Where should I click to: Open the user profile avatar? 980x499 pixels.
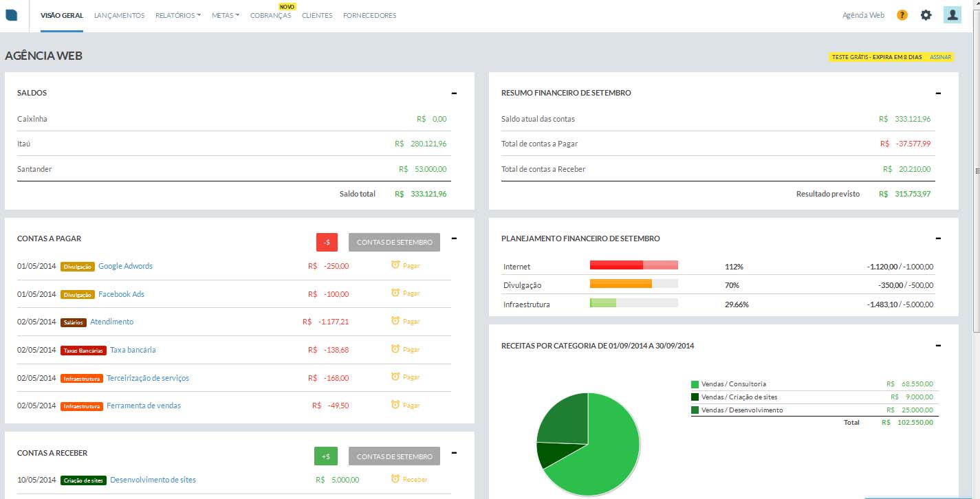coord(952,15)
